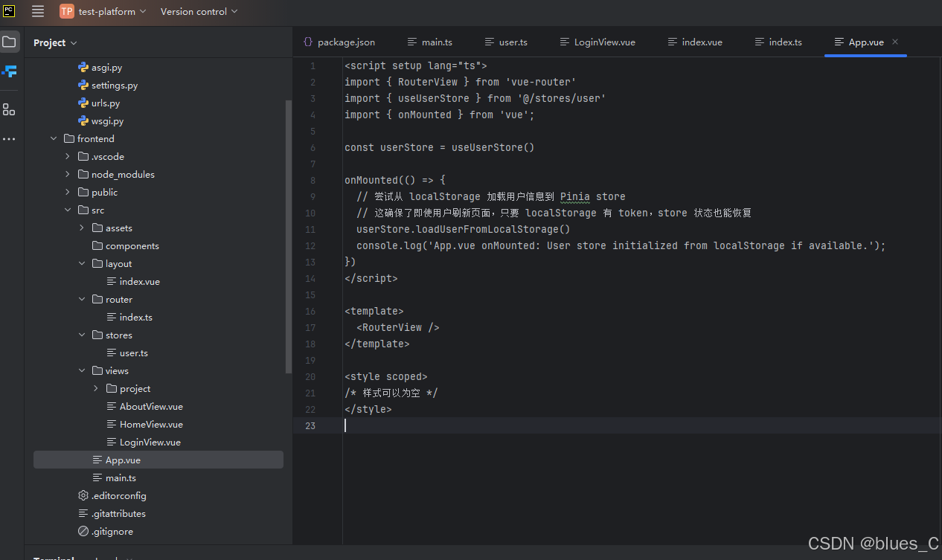Switch to the package.json tab
The width and height of the screenshot is (942, 560).
(x=339, y=42)
